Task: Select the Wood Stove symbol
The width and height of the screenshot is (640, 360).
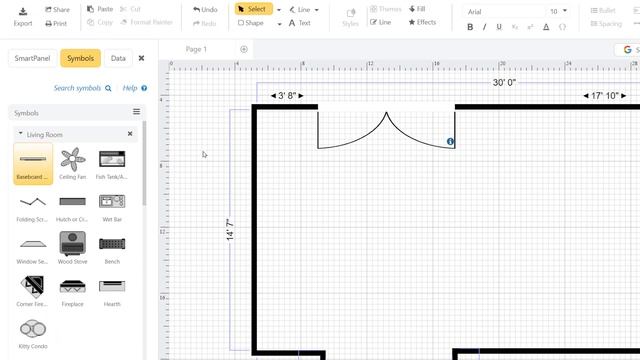Action: [x=72, y=248]
